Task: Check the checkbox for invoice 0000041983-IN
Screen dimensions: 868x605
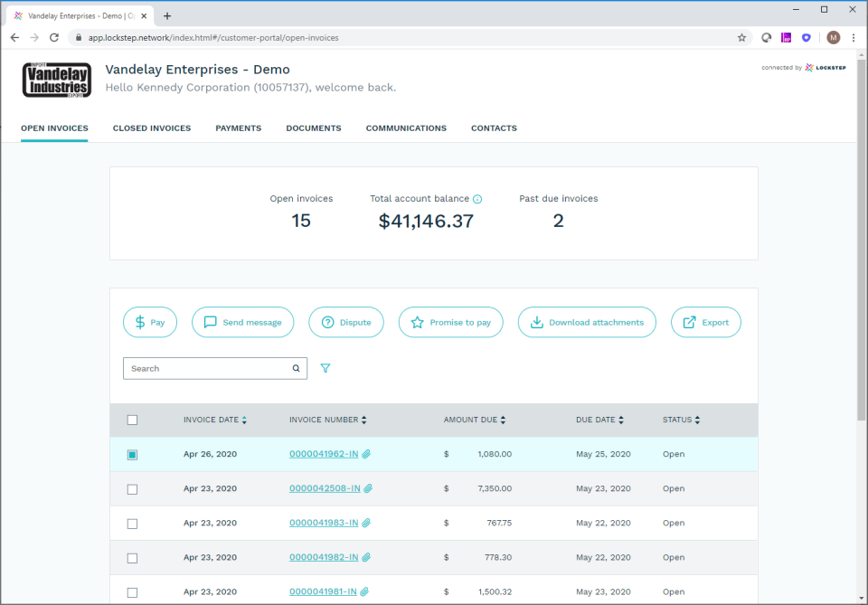Action: [x=132, y=524]
